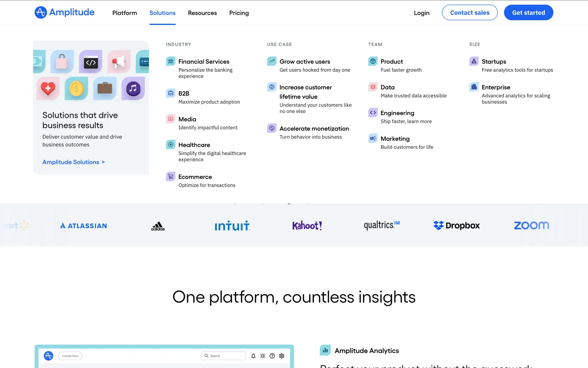Click the solutions icons illustration thumbnail
Viewport: 588px width, 368px height.
click(x=91, y=75)
